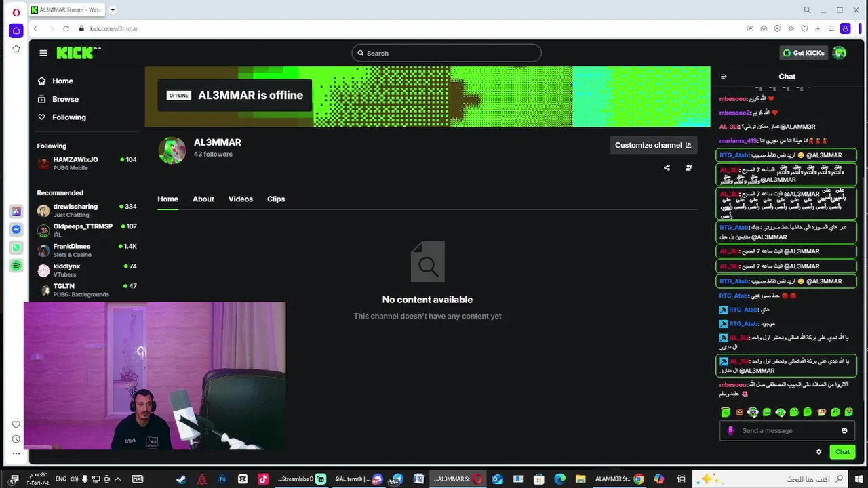Image resolution: width=868 pixels, height=488 pixels.
Task: Open Opera easy setup sliders icon
Action: (x=831, y=28)
